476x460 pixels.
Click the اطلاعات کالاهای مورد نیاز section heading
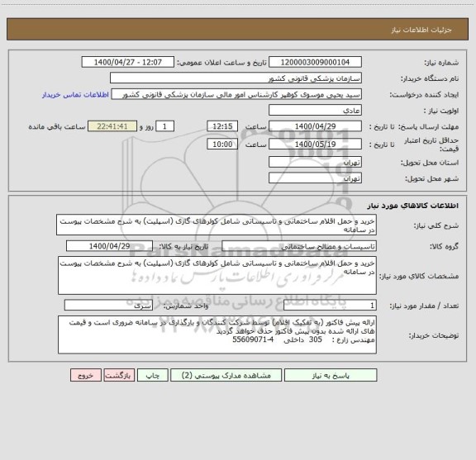pyautogui.click(x=413, y=206)
